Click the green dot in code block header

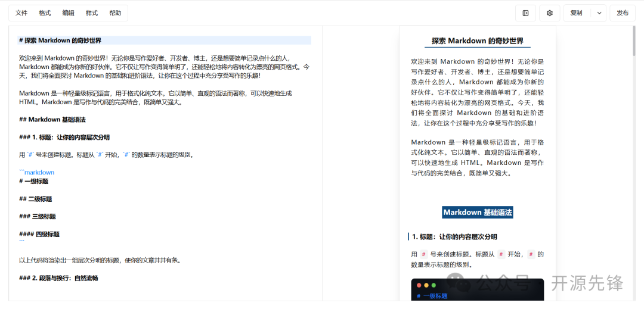point(434,285)
